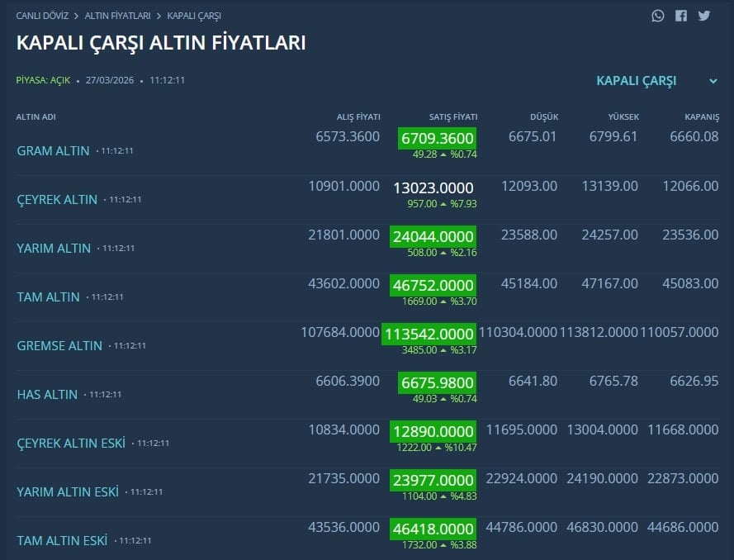
Task: Open Tam Altın Eski link
Action: [63, 541]
